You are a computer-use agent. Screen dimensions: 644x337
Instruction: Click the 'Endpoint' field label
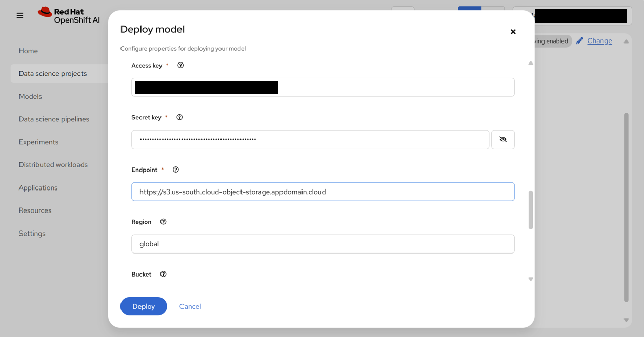point(144,170)
